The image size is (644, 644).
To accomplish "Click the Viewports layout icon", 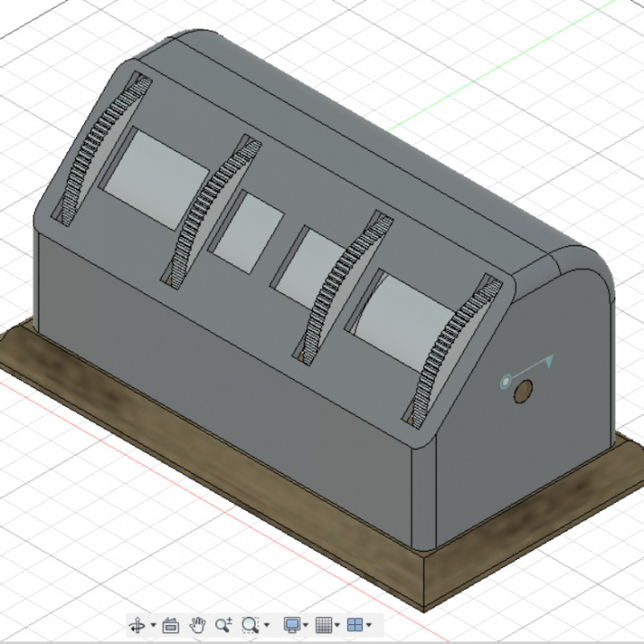I will click(355, 624).
